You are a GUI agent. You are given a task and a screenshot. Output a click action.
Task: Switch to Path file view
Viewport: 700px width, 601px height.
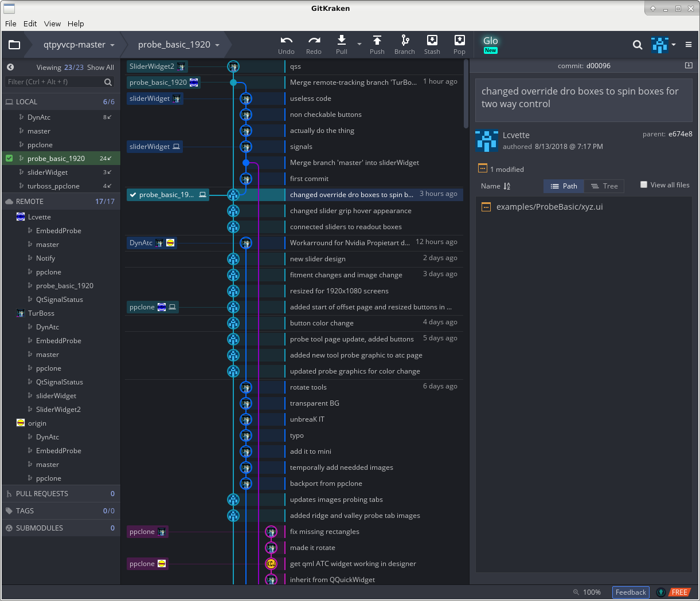564,186
